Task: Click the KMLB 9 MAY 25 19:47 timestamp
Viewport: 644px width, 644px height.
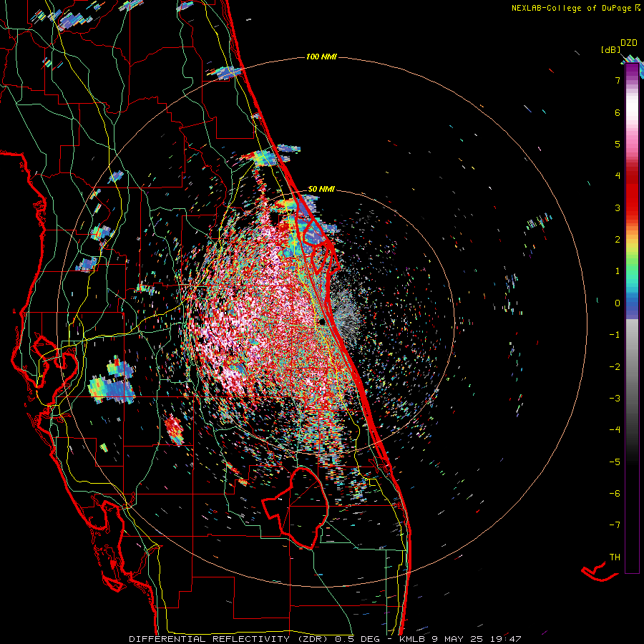Action: coord(460,639)
